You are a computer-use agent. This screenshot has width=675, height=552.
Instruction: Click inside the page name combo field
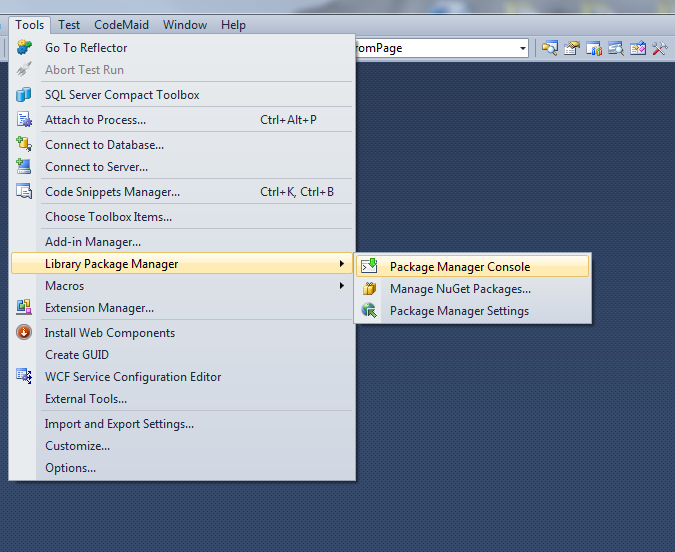(x=436, y=48)
